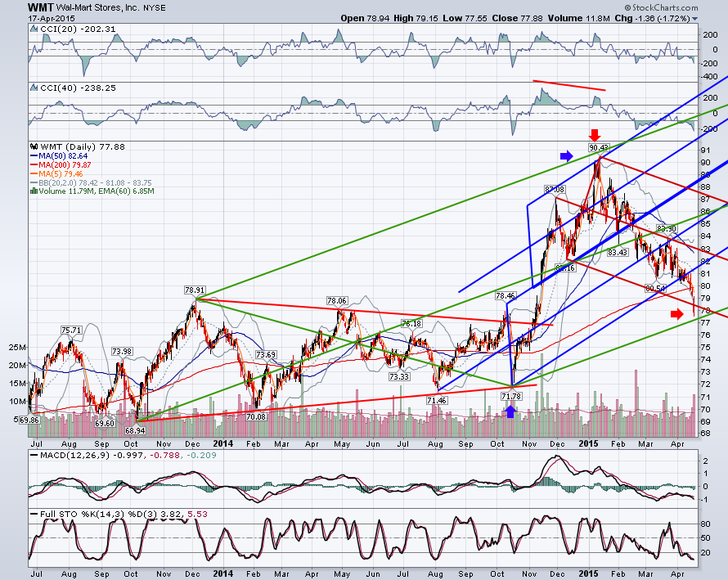
Task: Click the volume bars icon in the legend
Action: (34, 191)
